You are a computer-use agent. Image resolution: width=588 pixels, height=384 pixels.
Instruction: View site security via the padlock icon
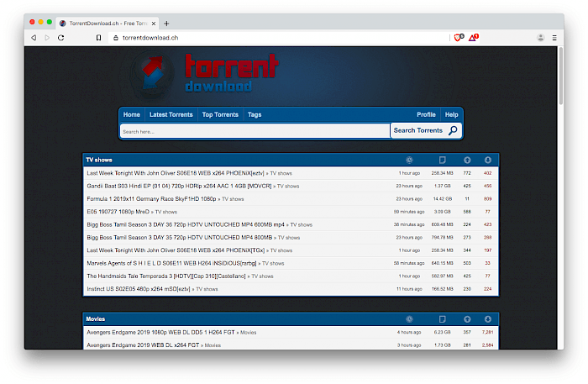tap(116, 38)
